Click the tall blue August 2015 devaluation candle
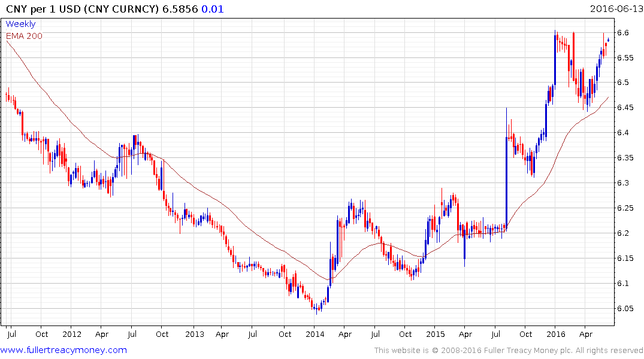Viewport: 644px width, 359px height. [506, 168]
